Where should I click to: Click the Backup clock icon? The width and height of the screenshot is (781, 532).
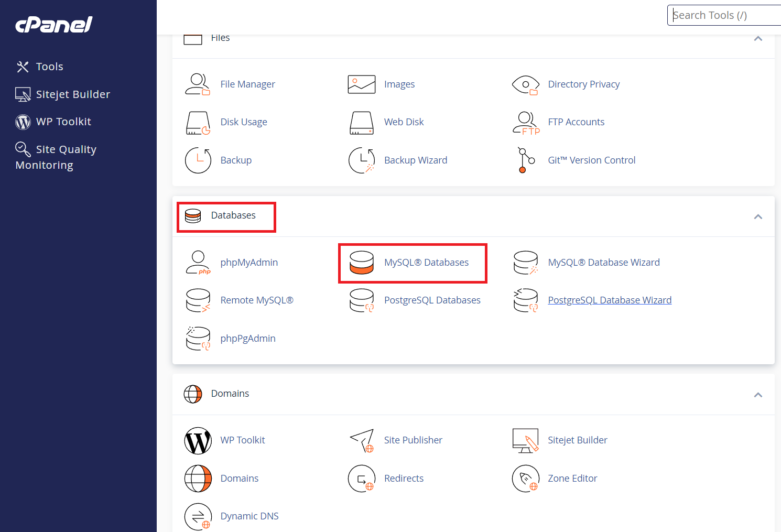198,160
